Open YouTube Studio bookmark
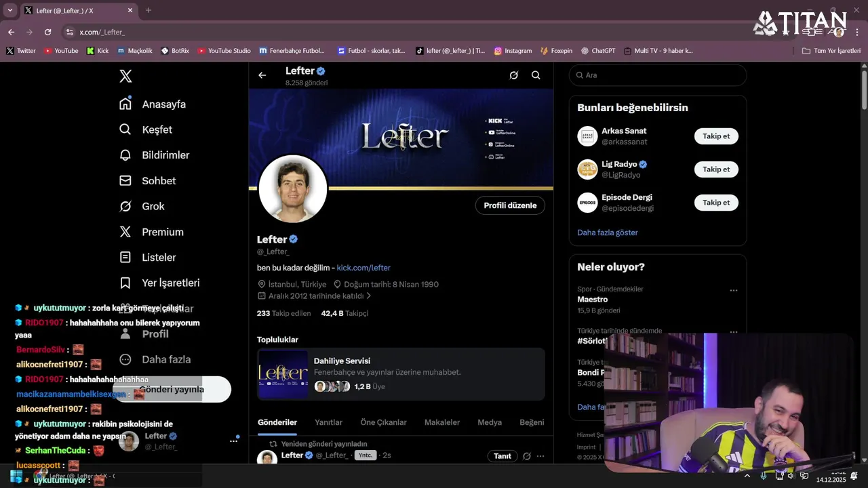The image size is (868, 488). point(224,51)
